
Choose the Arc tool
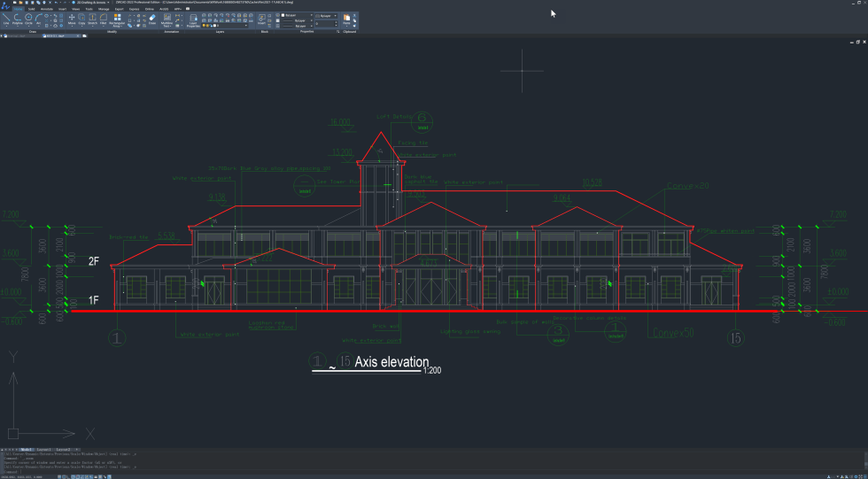coord(39,19)
